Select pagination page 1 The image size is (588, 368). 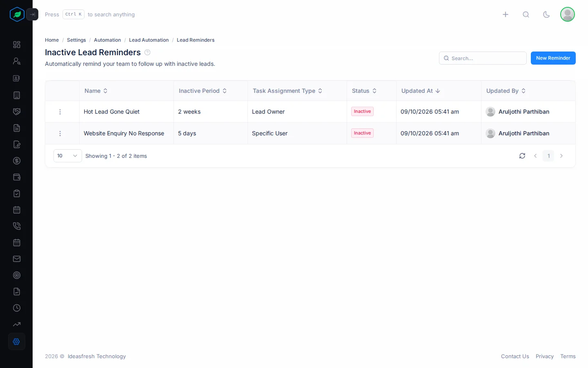[x=549, y=156]
